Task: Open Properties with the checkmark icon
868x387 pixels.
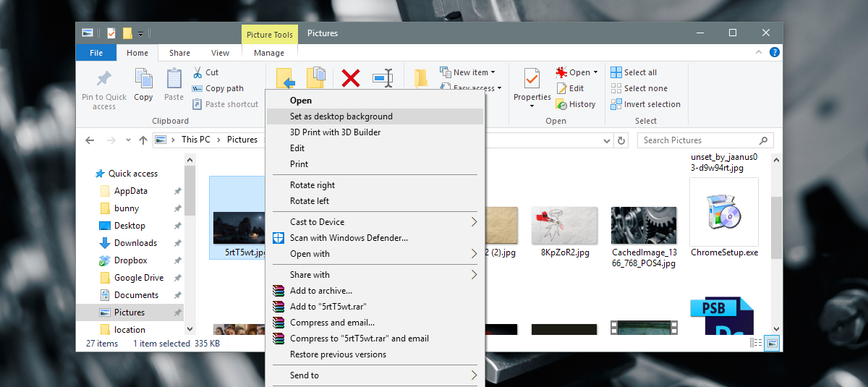Action: tap(532, 78)
